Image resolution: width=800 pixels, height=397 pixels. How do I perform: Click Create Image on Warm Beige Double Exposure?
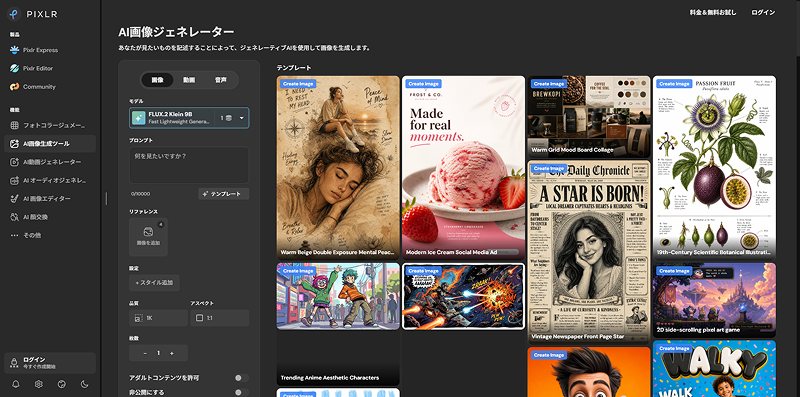[x=298, y=84]
